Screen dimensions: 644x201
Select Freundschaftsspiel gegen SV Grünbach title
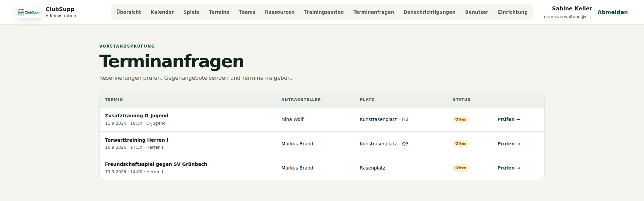tap(156, 164)
